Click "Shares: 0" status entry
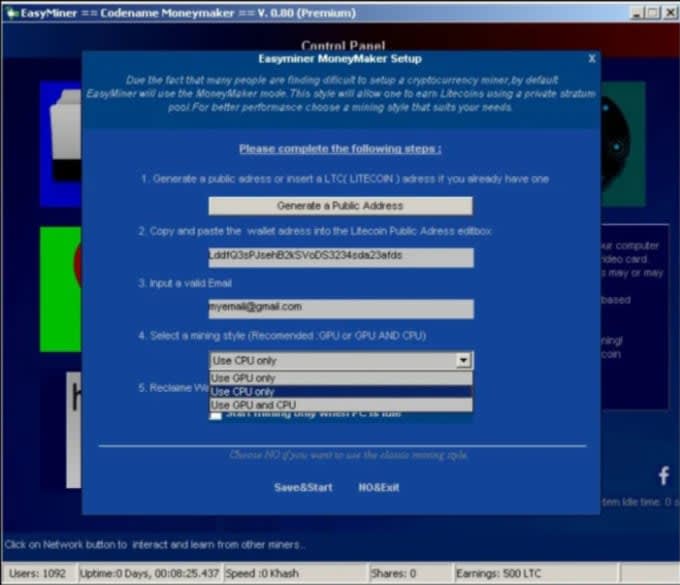This screenshot has width=680, height=585. click(x=410, y=573)
